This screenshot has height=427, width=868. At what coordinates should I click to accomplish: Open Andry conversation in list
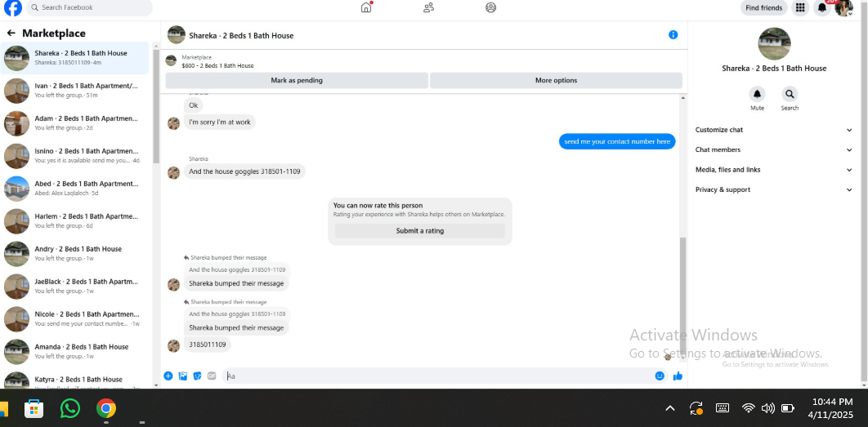(x=74, y=253)
